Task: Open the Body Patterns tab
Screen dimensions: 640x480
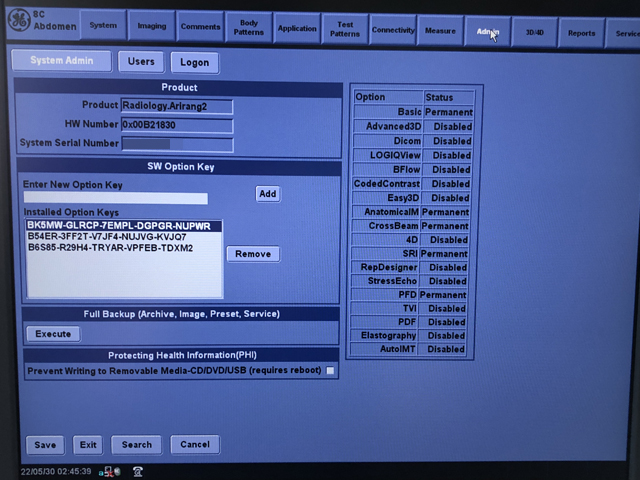Action: tap(249, 28)
